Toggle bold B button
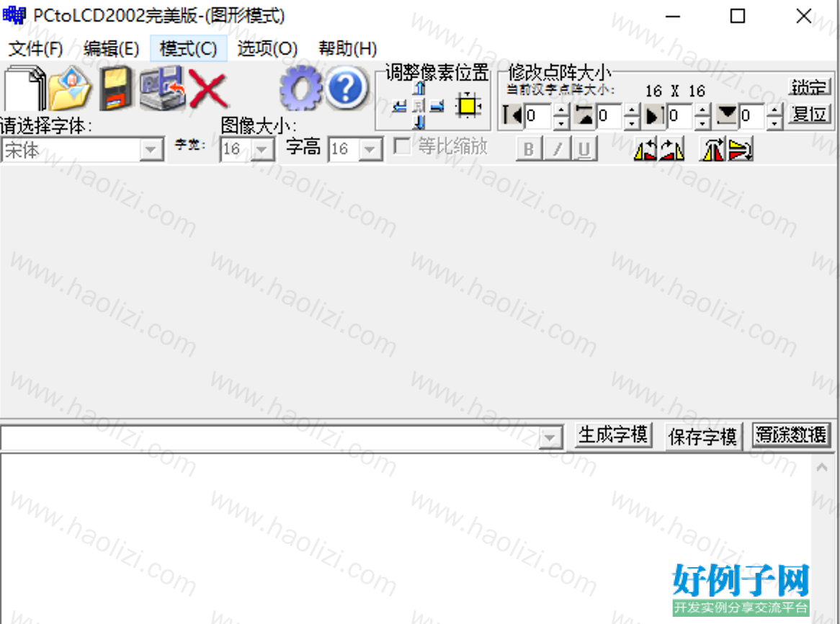The height and width of the screenshot is (624, 840). pyautogui.click(x=529, y=149)
